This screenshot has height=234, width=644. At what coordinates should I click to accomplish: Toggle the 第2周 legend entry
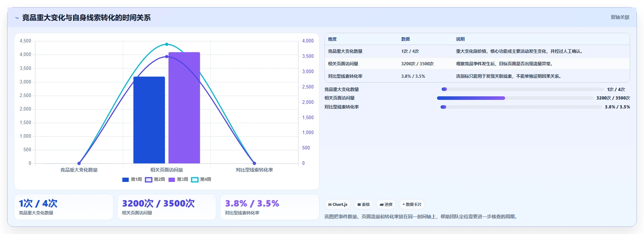(155, 179)
